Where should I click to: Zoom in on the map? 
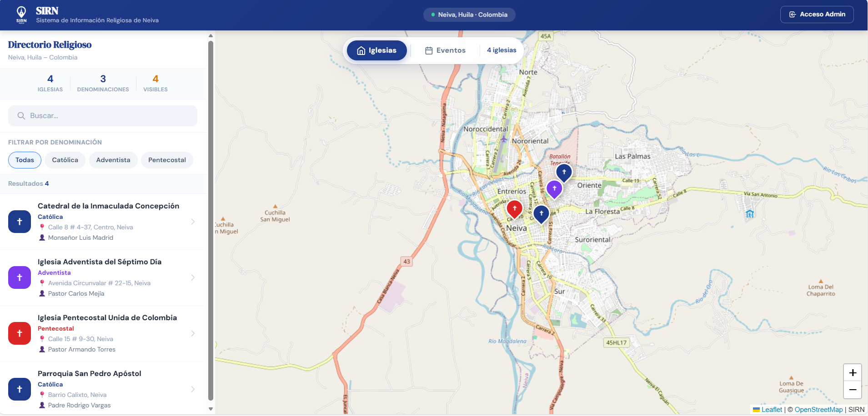[853, 373]
